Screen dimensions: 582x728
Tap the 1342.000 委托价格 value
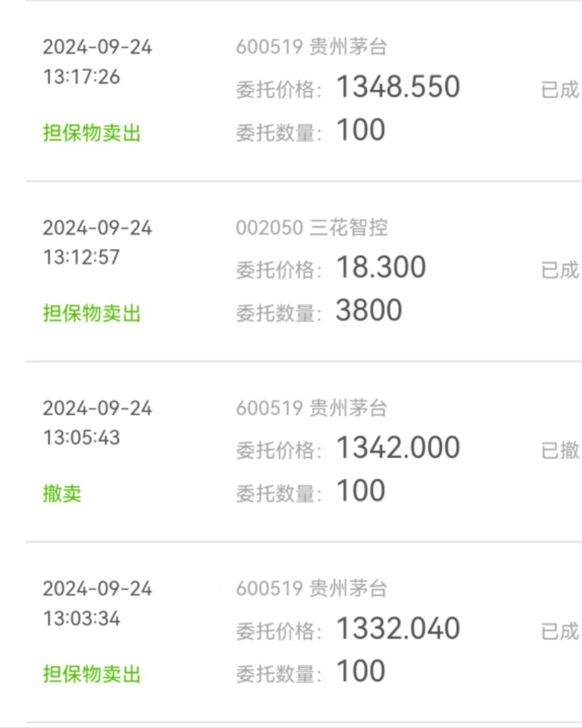point(398,448)
